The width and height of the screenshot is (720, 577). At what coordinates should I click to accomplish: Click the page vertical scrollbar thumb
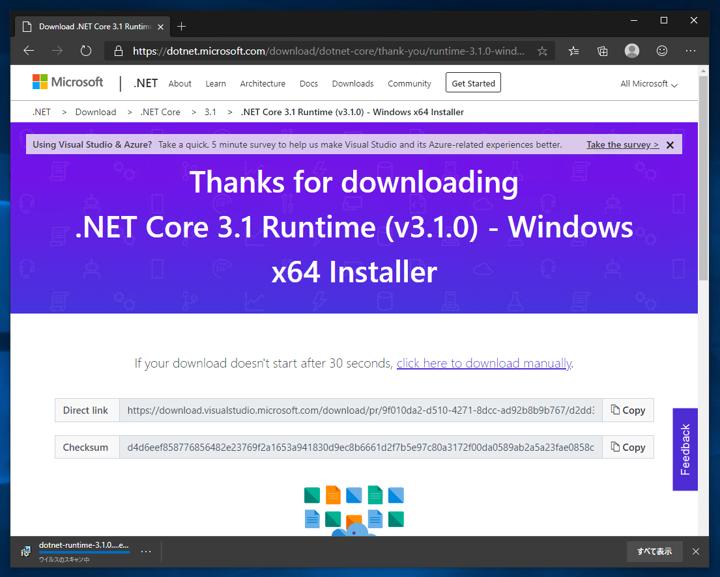pos(703,178)
